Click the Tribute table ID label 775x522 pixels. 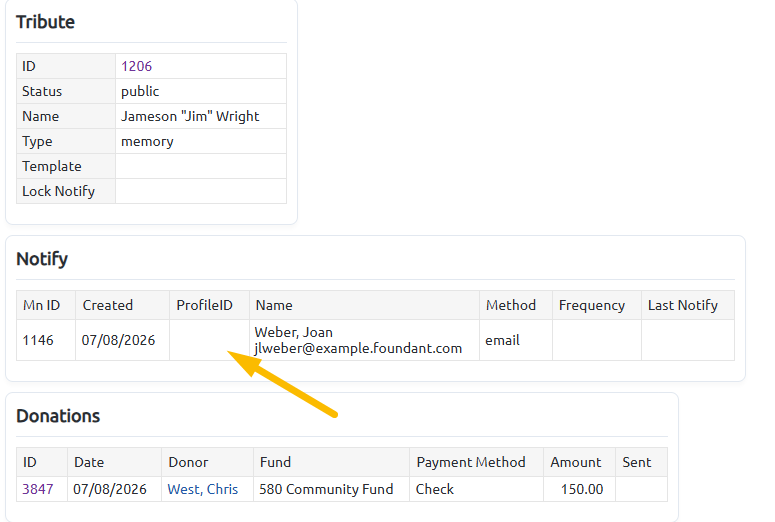(66, 66)
